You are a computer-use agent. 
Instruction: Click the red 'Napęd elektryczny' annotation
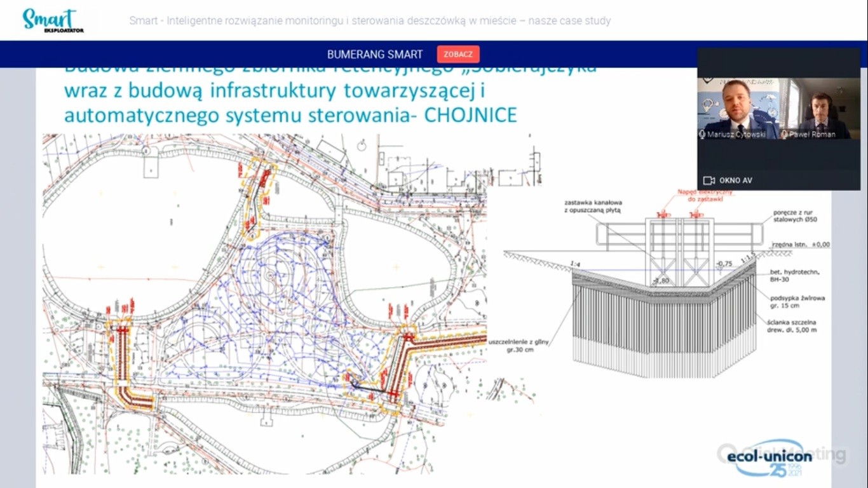(x=705, y=195)
